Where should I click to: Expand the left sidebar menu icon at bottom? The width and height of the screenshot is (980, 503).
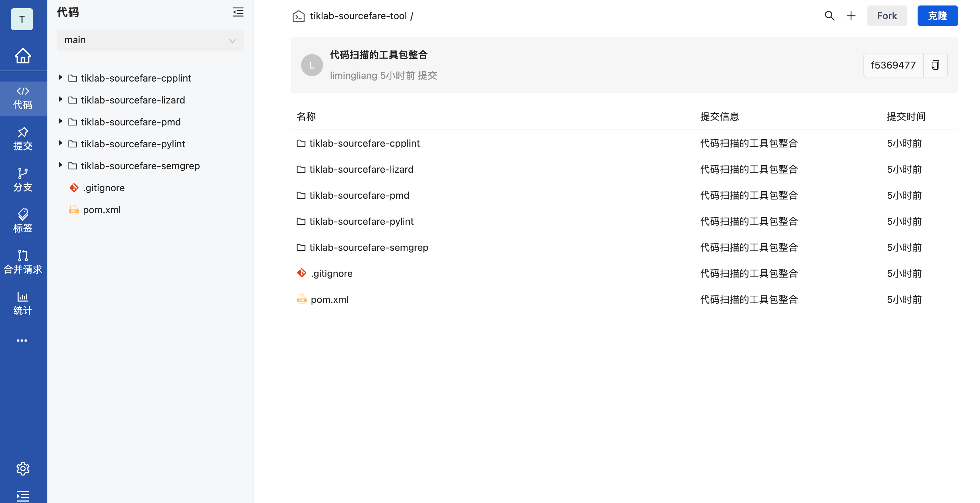[x=23, y=496]
